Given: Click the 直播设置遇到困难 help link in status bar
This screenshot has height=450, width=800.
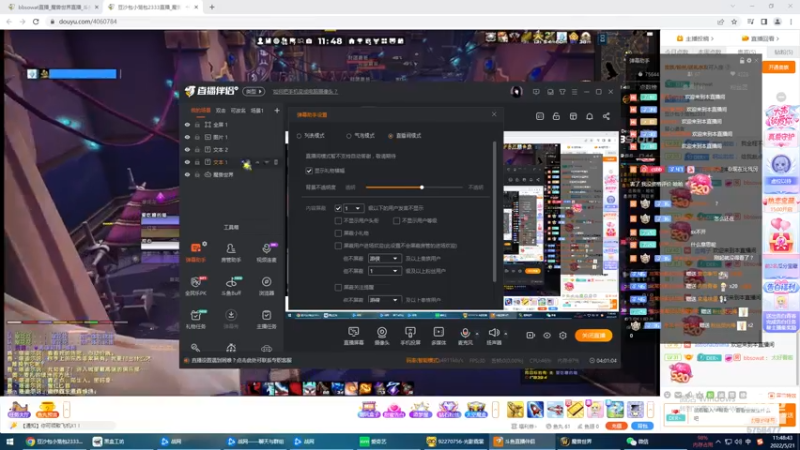Looking at the screenshot, I should point(241,360).
